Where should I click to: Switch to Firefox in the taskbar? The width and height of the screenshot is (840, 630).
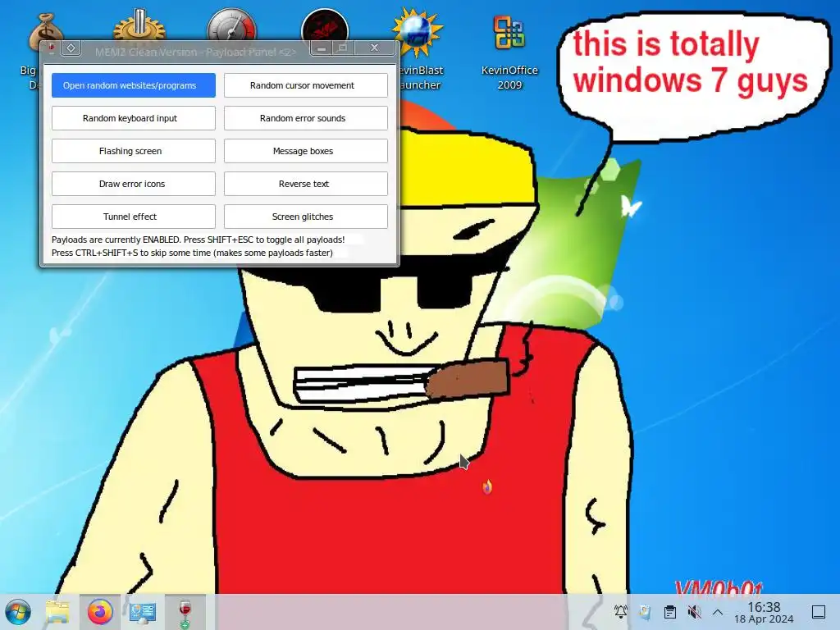coord(100,612)
